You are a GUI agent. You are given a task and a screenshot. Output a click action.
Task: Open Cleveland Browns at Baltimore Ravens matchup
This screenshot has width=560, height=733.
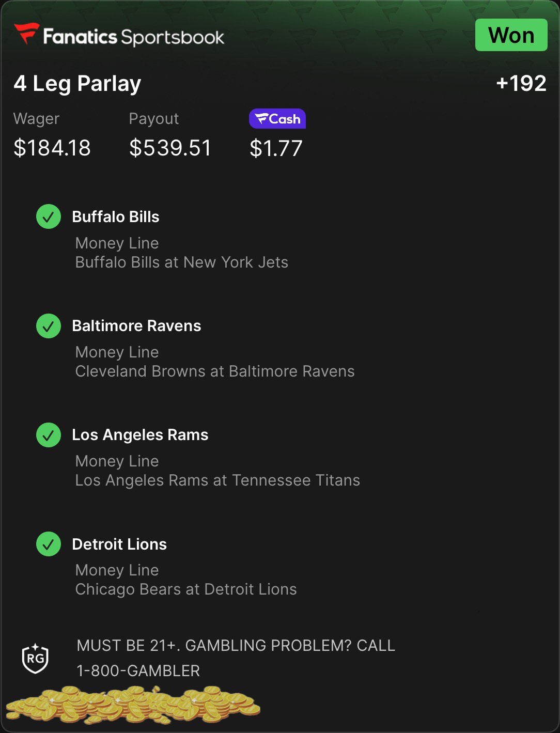tap(215, 371)
